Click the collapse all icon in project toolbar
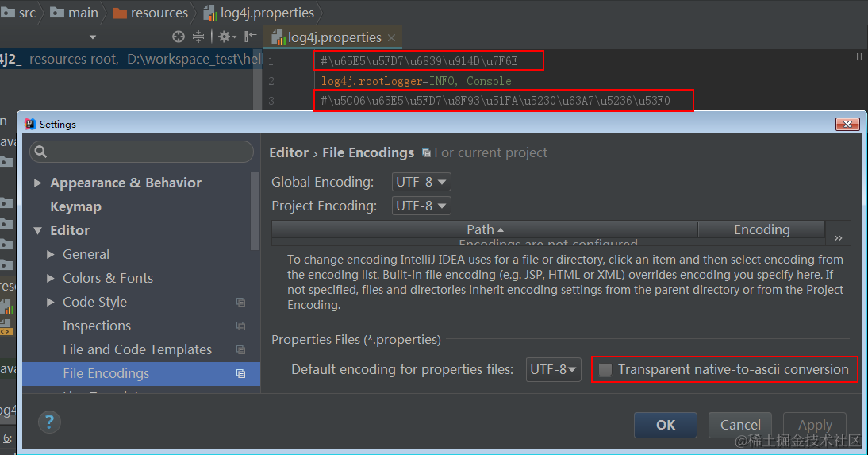The image size is (868, 455). [x=198, y=37]
